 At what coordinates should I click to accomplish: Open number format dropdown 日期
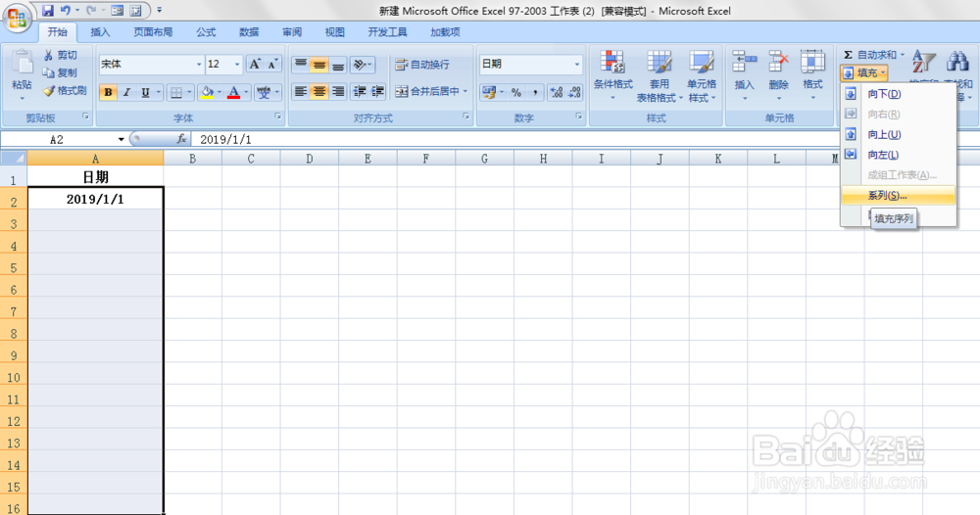click(577, 64)
